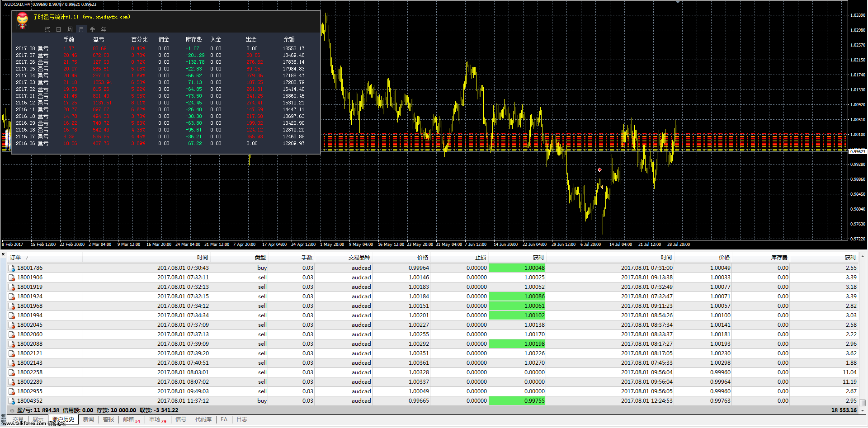Click the Iron Man logo in the stats panel

22,20
